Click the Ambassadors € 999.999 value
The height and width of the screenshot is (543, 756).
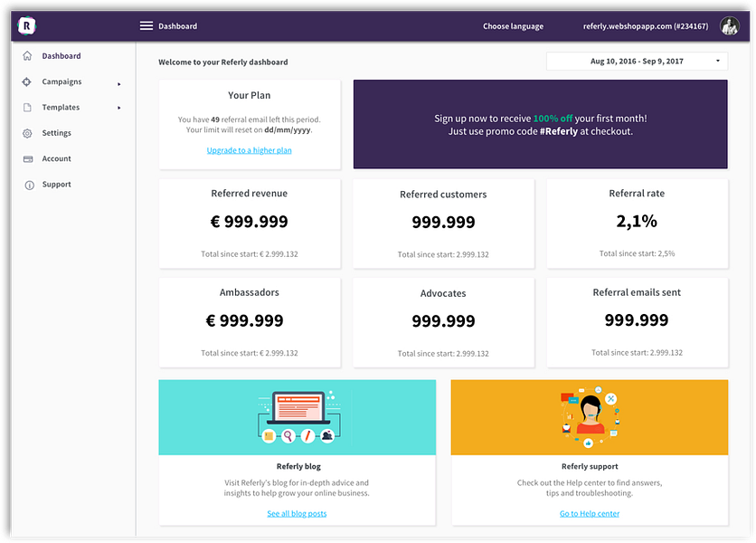(244, 320)
